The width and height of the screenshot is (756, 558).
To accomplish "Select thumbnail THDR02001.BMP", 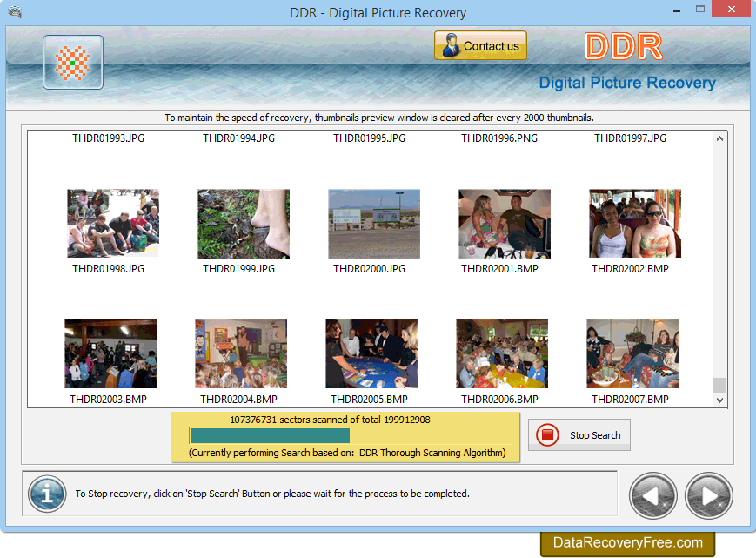I will (505, 224).
